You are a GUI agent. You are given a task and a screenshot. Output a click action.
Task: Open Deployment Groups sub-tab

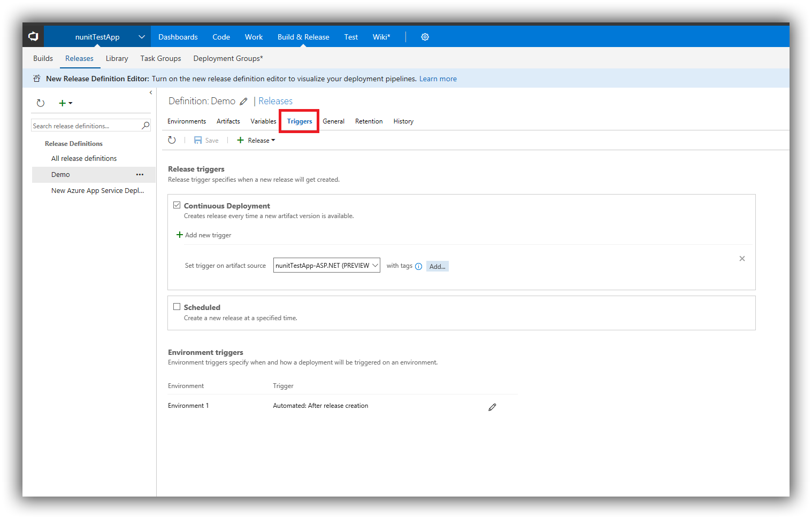228,58
